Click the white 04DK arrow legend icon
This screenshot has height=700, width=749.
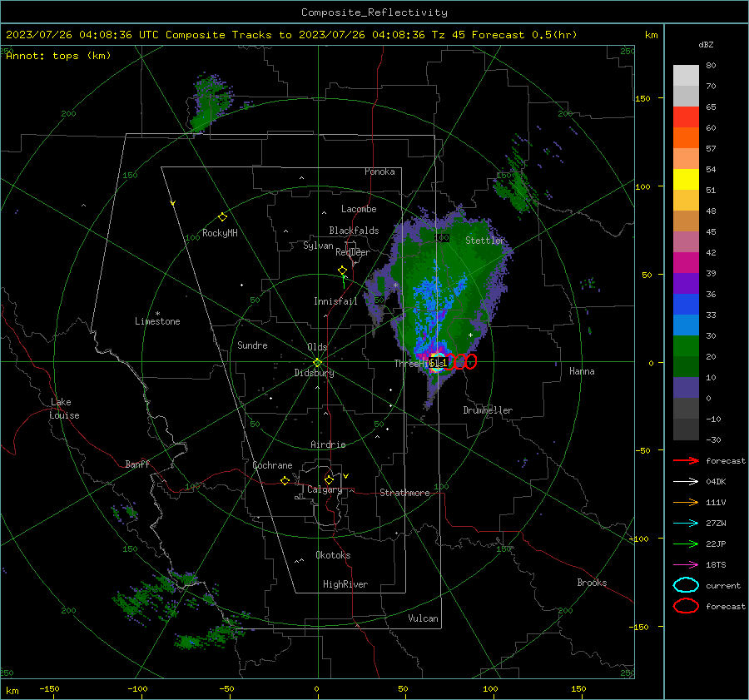(686, 482)
